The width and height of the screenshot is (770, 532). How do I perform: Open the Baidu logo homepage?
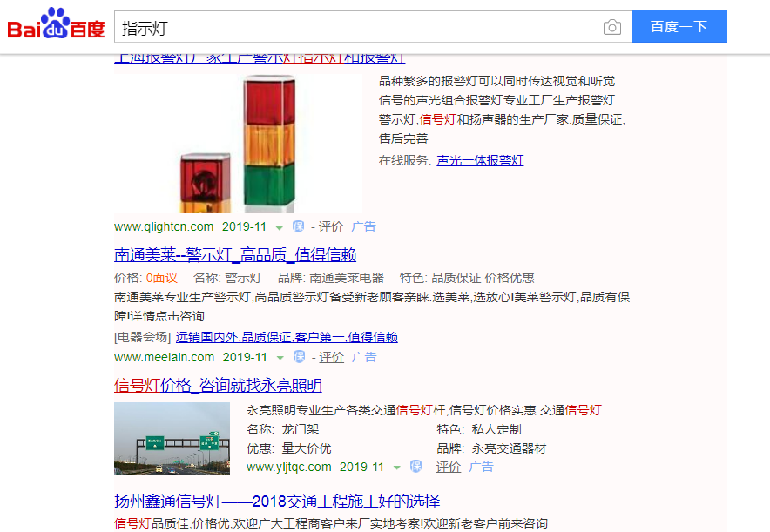click(x=56, y=24)
